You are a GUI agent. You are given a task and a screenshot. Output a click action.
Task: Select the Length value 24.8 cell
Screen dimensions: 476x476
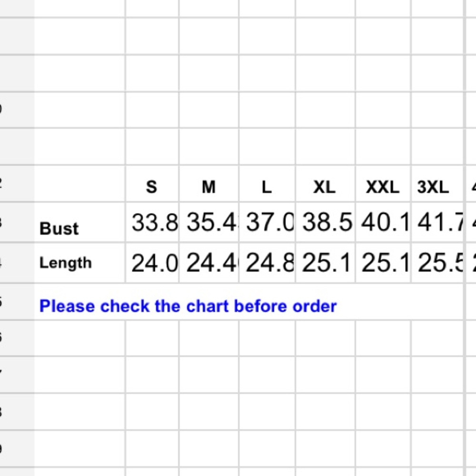(267, 263)
